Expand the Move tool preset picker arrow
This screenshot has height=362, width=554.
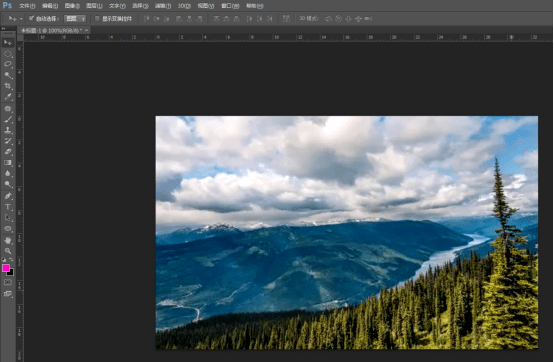21,19
